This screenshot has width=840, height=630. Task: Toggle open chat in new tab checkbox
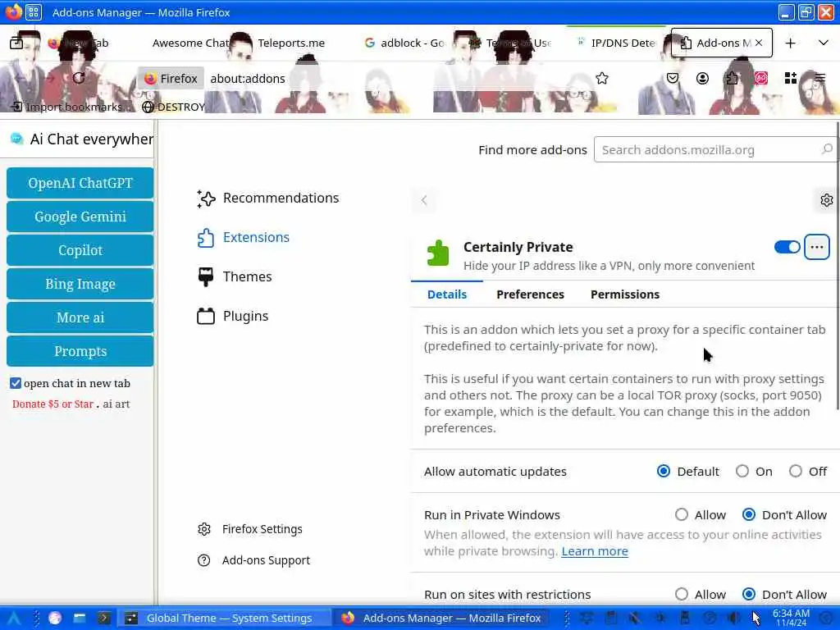click(x=16, y=383)
